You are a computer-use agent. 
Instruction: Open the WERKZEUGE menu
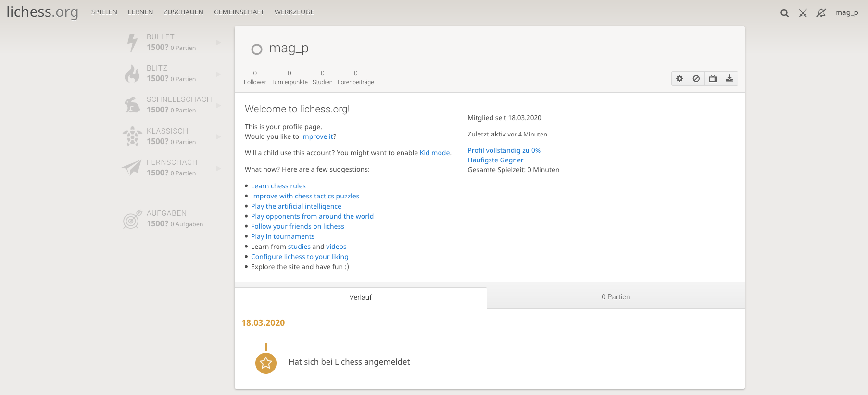(x=294, y=12)
